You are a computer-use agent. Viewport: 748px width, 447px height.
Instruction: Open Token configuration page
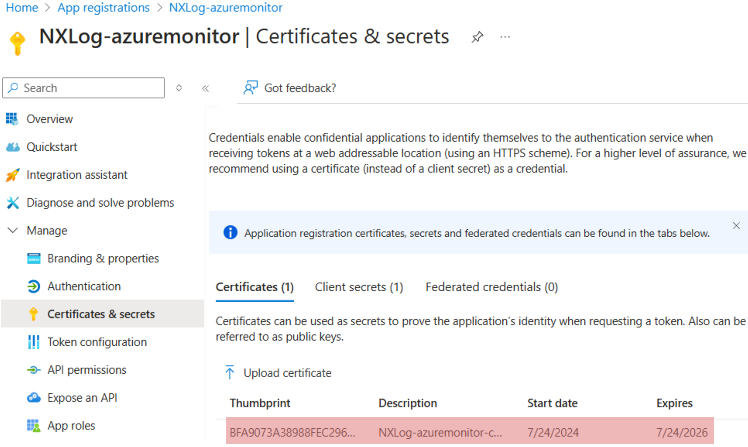[97, 342]
